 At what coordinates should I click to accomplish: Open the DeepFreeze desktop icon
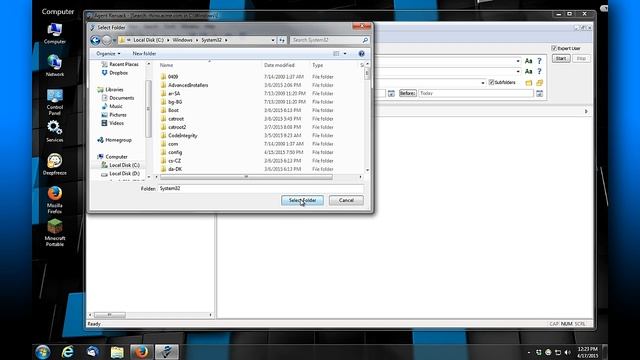(x=55, y=164)
